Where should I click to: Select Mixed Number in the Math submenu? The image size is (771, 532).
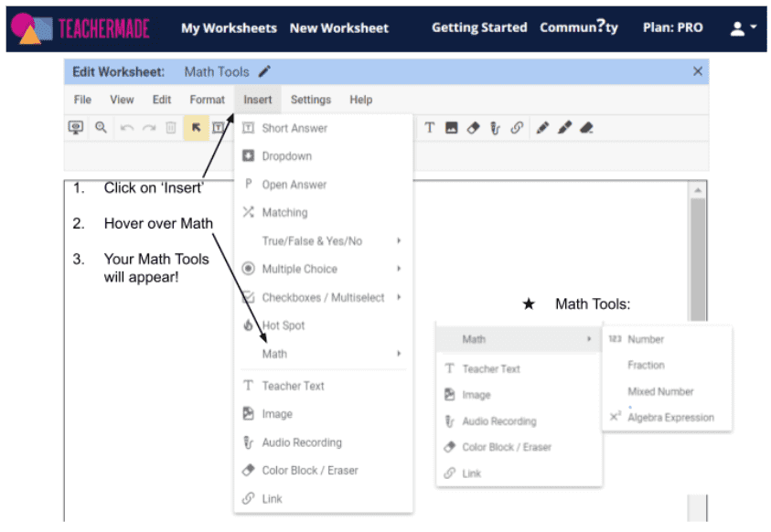pyautogui.click(x=667, y=392)
